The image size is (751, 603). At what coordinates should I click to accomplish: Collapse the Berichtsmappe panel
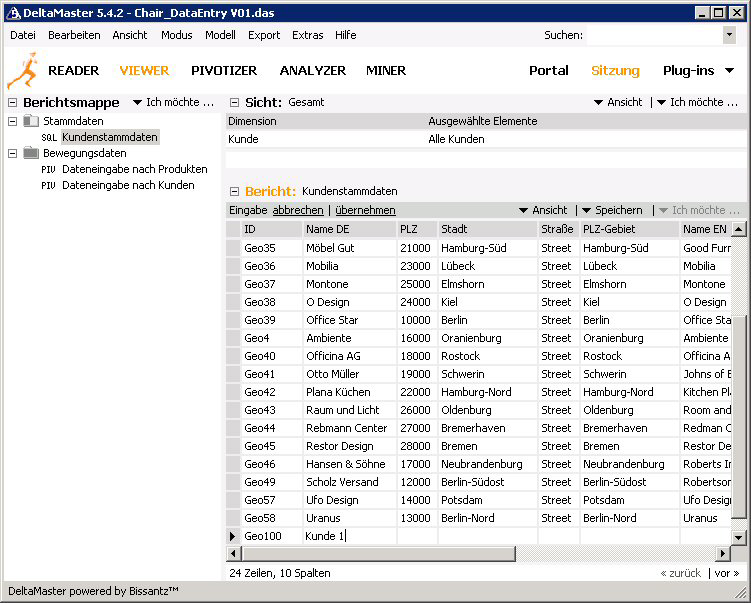click(x=13, y=102)
